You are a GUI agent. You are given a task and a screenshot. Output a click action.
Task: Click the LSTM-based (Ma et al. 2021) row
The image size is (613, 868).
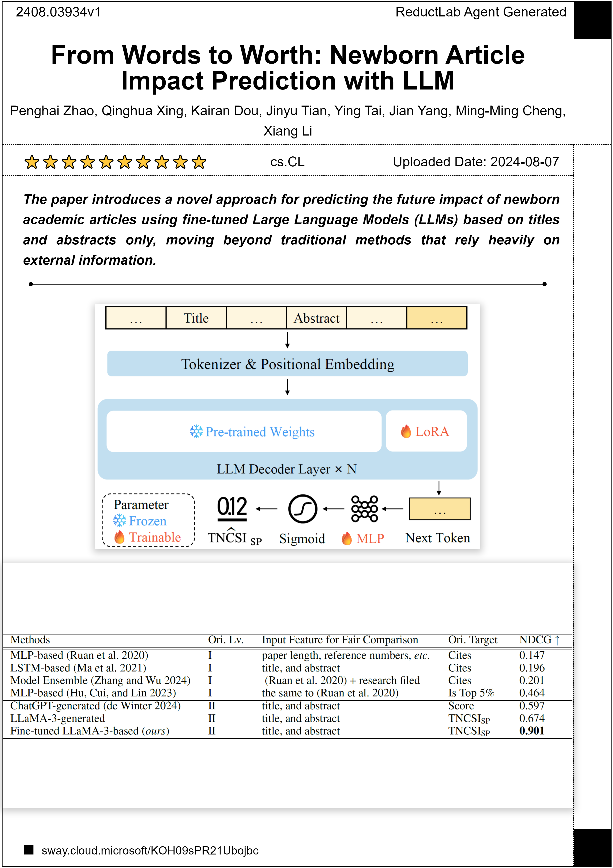coord(287,668)
